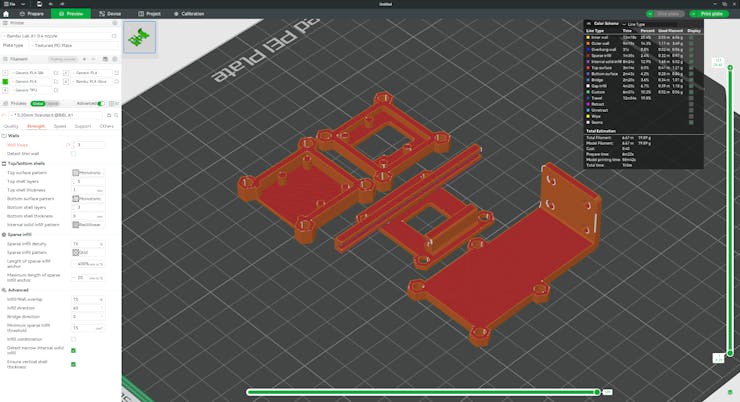Edit the green Generic PLA filament preset
Viewport: 740px width, 402px height.
[56, 82]
